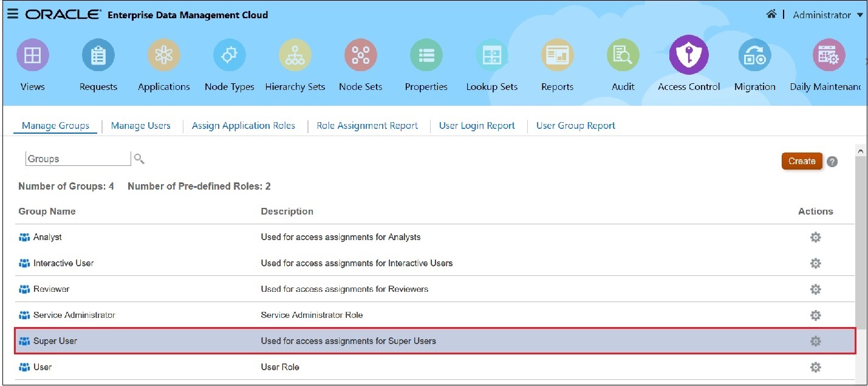Click 'Service Administrator Role' description
This screenshot has height=386, width=868.
[312, 315]
